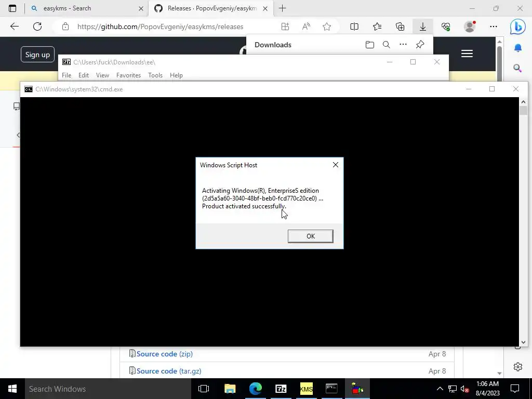The height and width of the screenshot is (399, 532).
Task: Open Edge sidebar settings gear
Action: pos(518,367)
